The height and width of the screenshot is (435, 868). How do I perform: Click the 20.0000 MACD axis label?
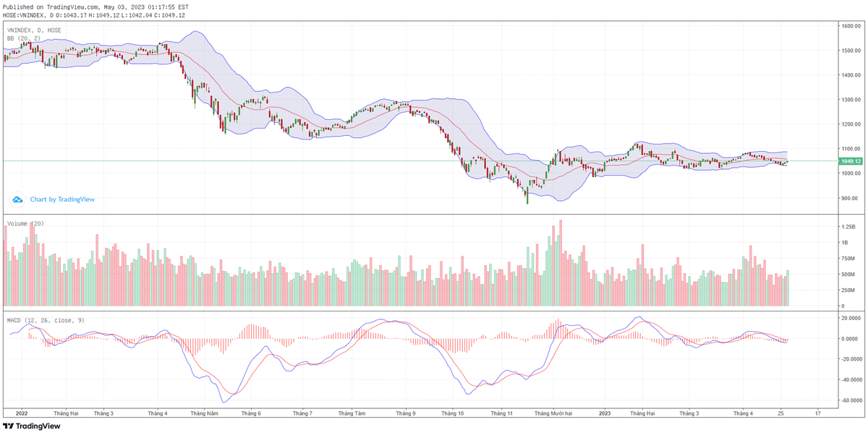tap(849, 317)
